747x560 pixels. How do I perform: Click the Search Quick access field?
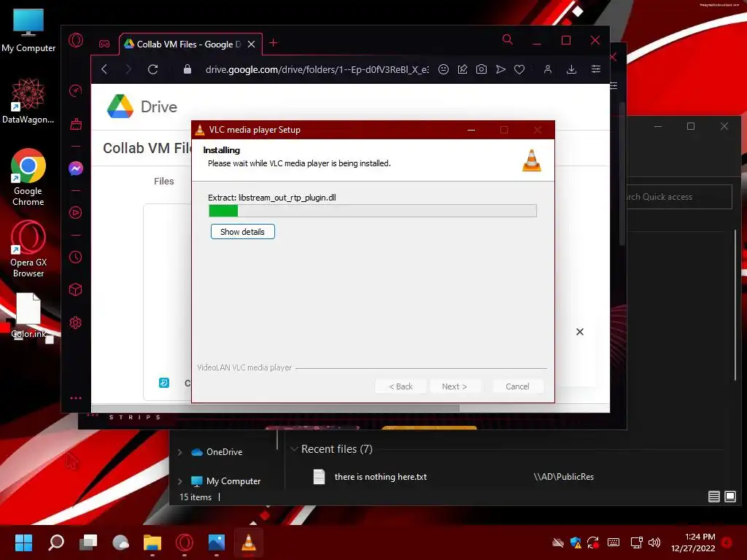678,197
